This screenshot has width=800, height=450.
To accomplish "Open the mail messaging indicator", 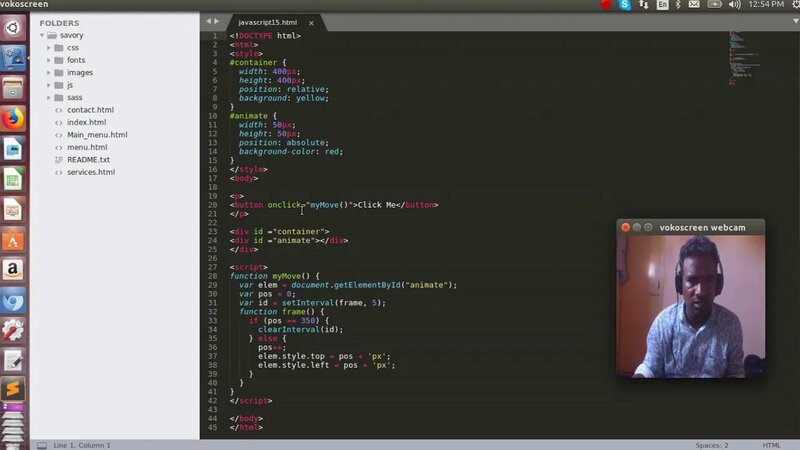I will (694, 5).
